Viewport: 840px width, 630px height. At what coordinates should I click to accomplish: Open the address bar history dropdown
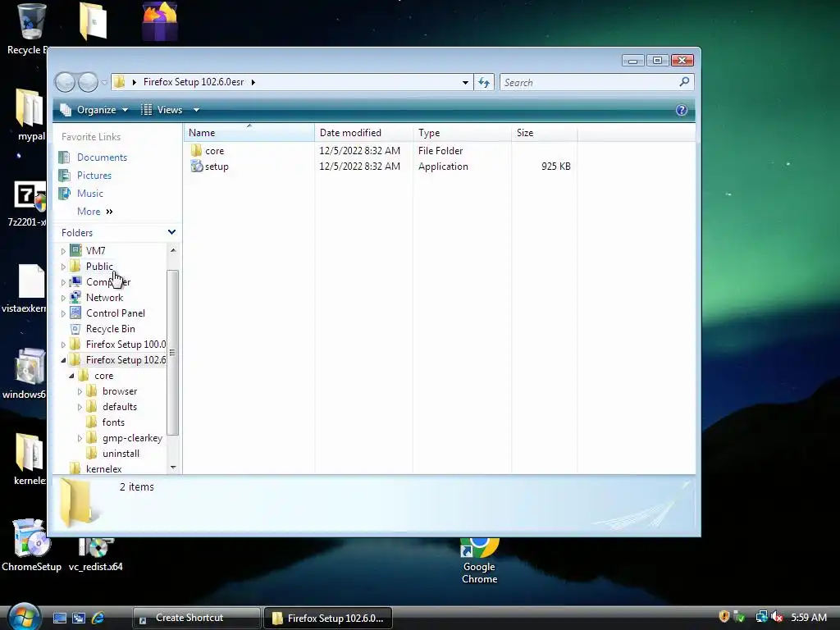click(465, 83)
